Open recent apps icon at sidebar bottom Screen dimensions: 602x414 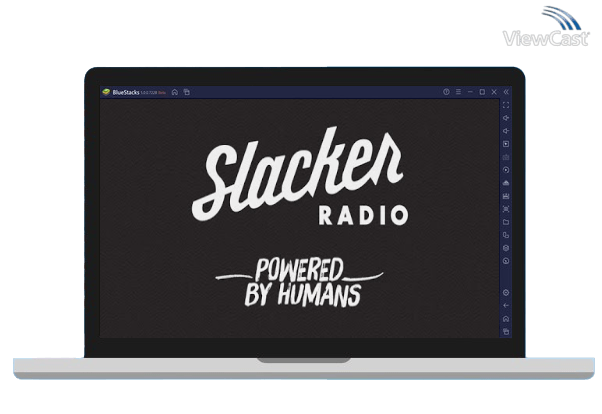pyautogui.click(x=506, y=332)
